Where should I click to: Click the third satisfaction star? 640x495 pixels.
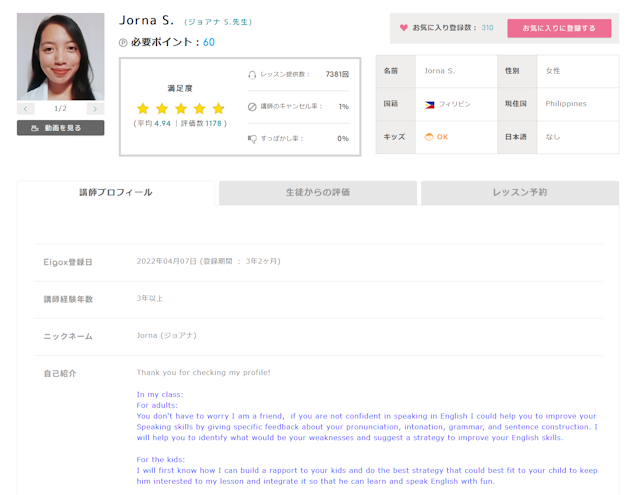coord(181,109)
